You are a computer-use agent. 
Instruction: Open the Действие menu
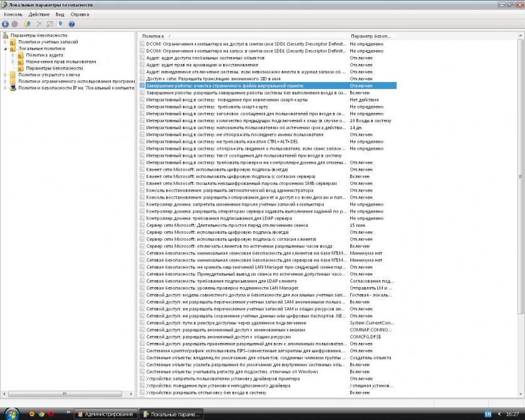[x=39, y=14]
